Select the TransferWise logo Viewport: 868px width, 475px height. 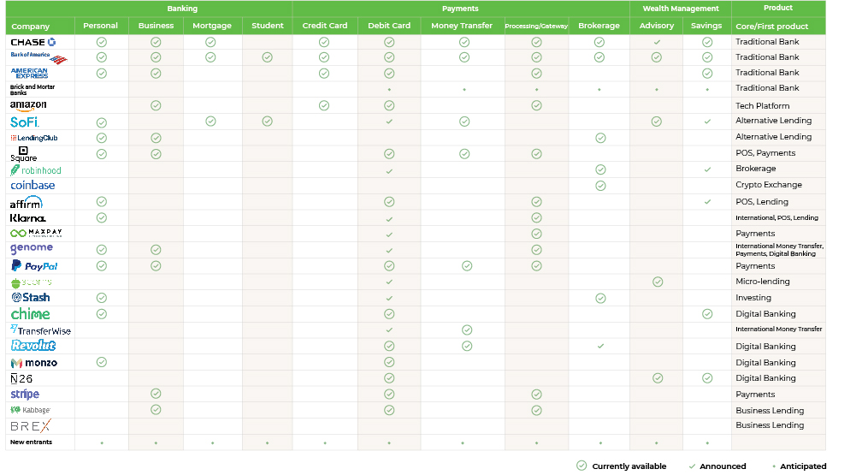coord(40,330)
